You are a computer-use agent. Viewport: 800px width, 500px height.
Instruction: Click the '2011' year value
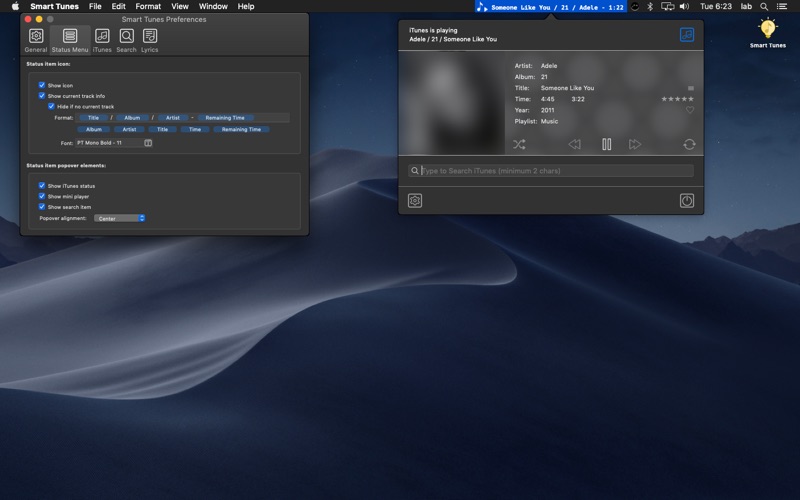pyautogui.click(x=547, y=110)
